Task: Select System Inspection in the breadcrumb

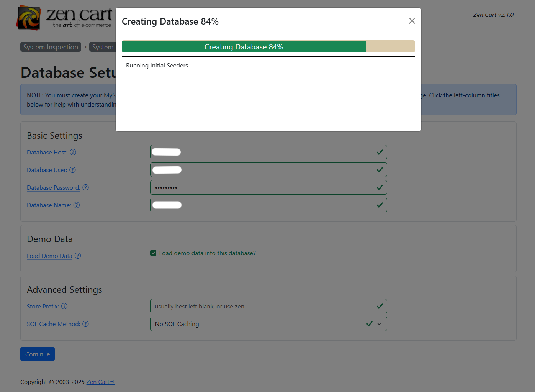Action: pos(50,47)
